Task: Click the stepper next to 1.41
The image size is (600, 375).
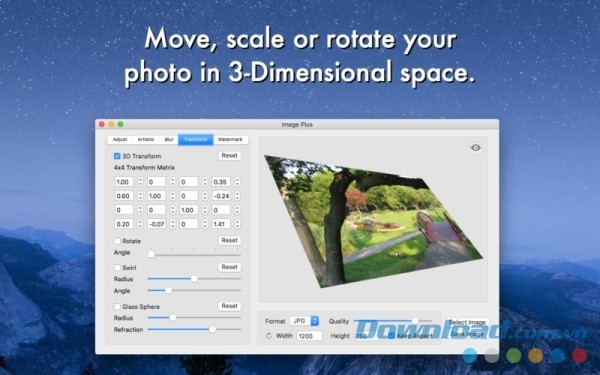Action: pos(237,224)
